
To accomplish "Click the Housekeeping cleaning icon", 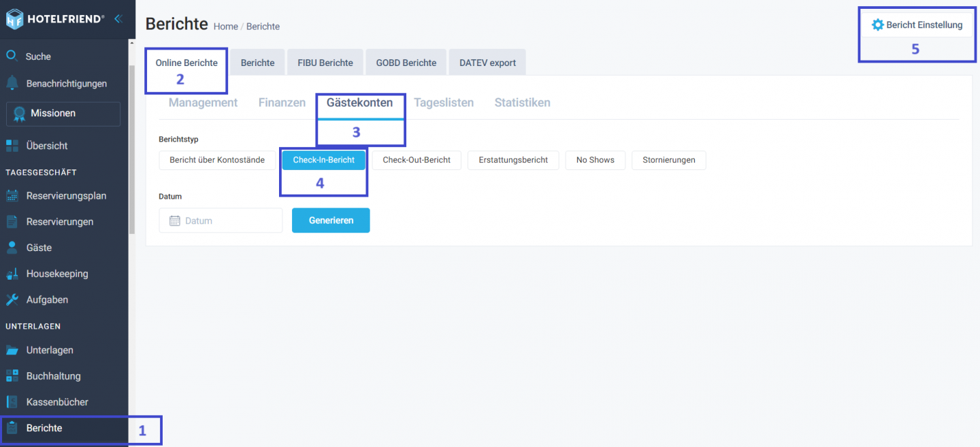I will tap(12, 274).
